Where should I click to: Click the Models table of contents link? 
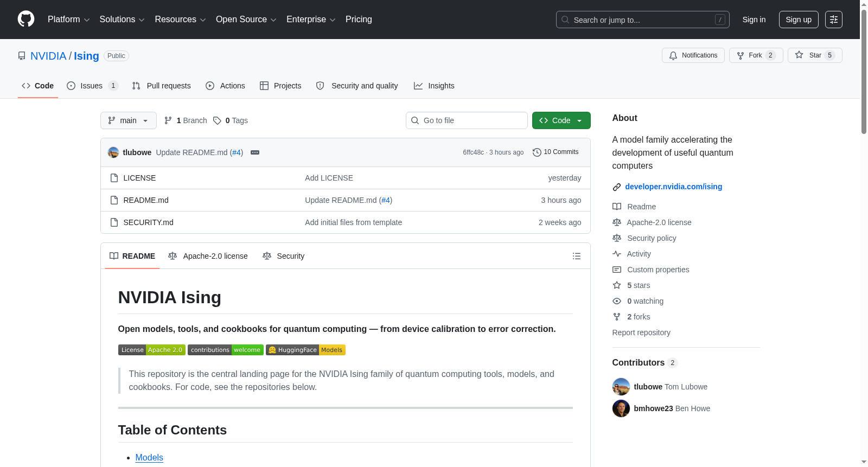pyautogui.click(x=149, y=458)
